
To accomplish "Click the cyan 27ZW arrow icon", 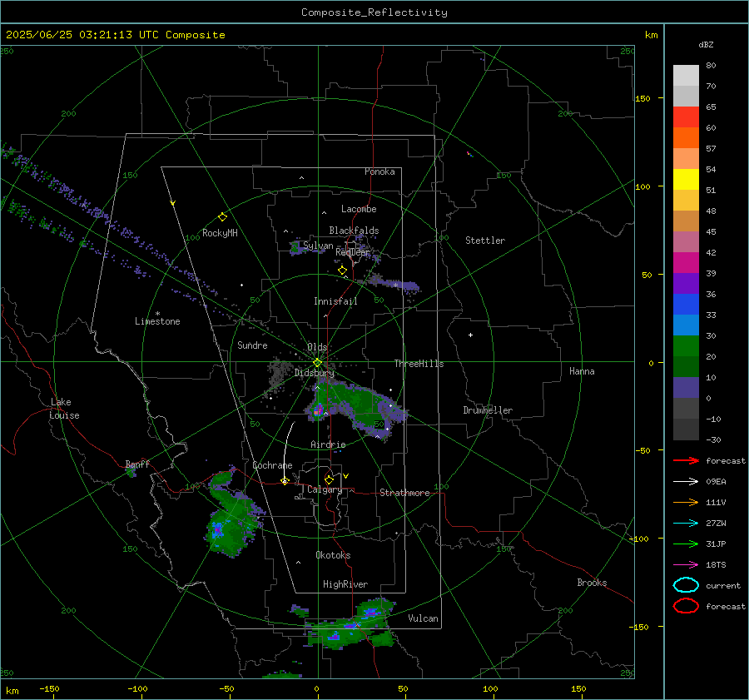I will tap(686, 524).
